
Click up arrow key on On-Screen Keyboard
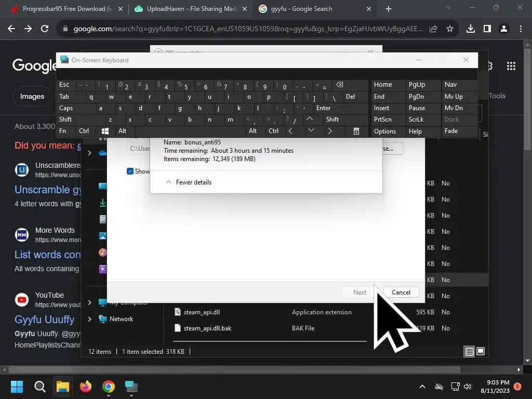click(310, 119)
